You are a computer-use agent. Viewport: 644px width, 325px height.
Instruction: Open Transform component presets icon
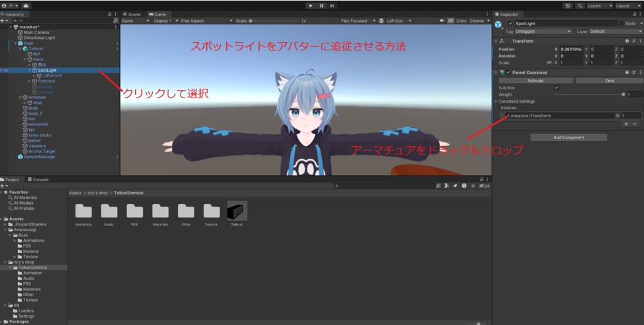[634, 41]
